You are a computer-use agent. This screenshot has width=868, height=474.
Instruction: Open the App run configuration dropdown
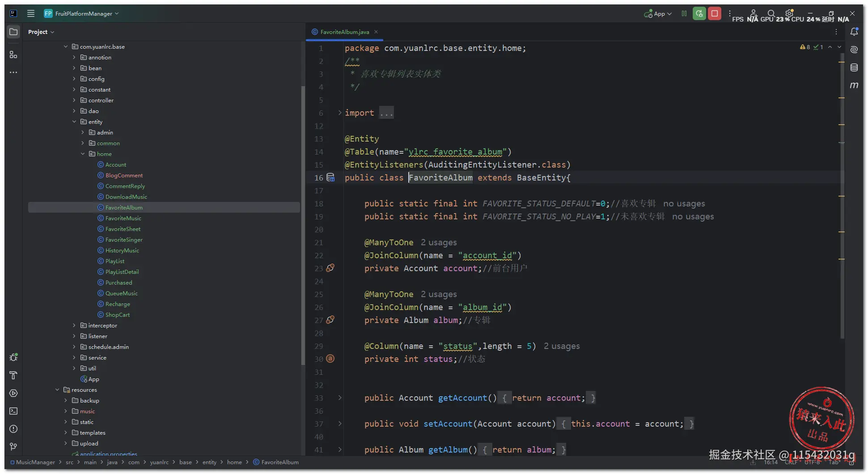pyautogui.click(x=658, y=13)
